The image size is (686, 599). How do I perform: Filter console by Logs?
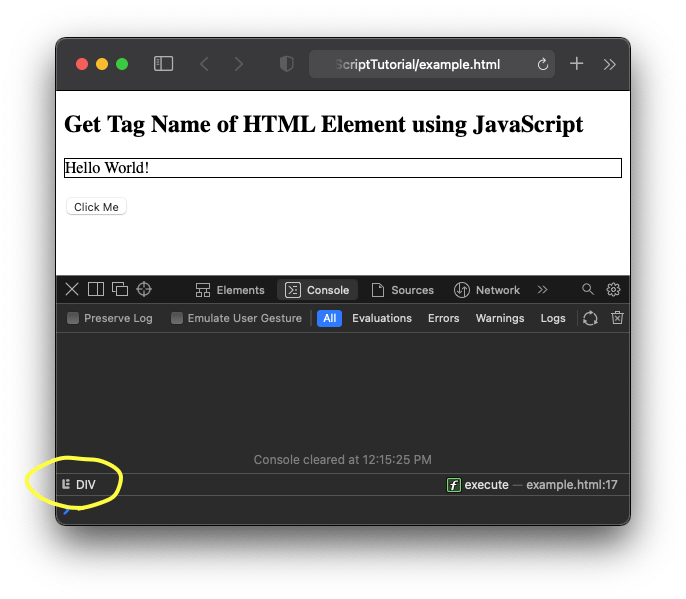coord(553,318)
